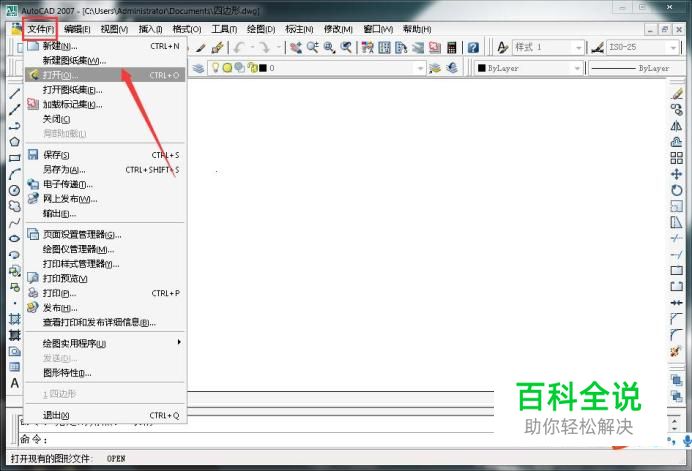Select the Spline draw tool
This screenshot has height=471, width=692.
tap(15, 223)
